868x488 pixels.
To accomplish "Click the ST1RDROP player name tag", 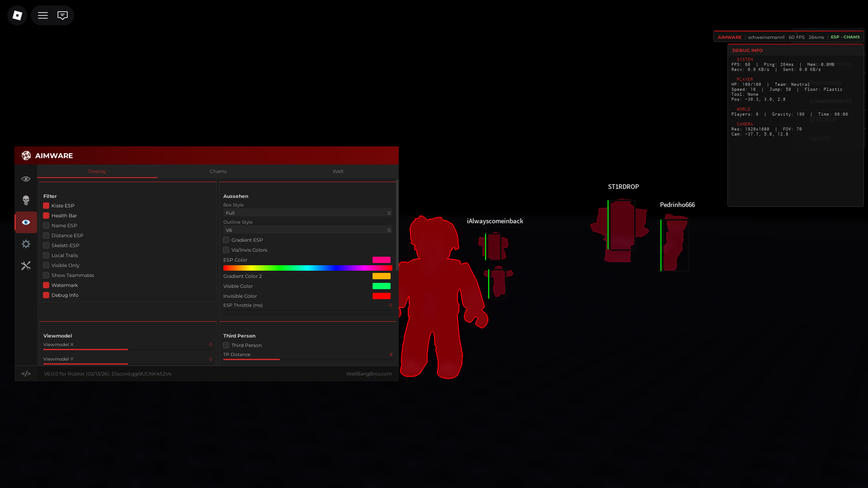I will coord(623,187).
